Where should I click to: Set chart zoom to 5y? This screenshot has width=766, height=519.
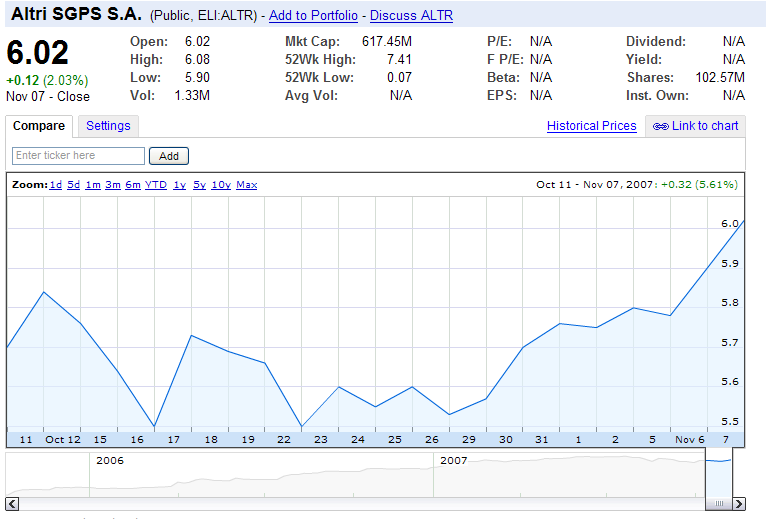[199, 185]
